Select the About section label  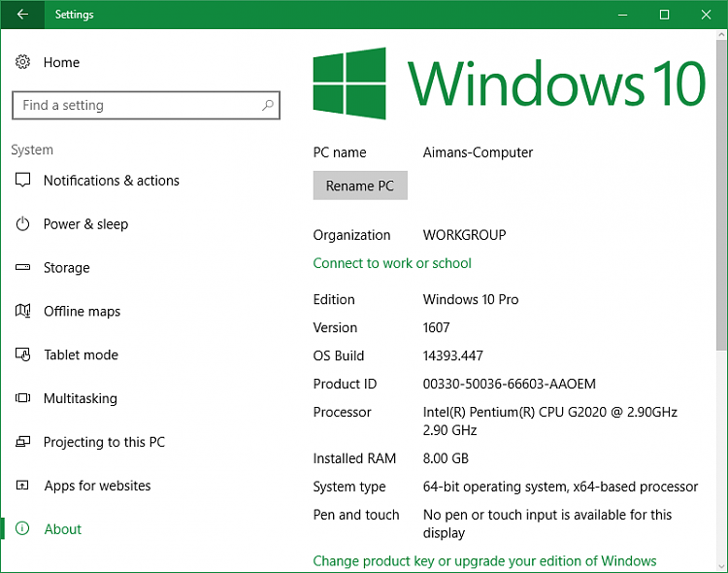(x=63, y=529)
